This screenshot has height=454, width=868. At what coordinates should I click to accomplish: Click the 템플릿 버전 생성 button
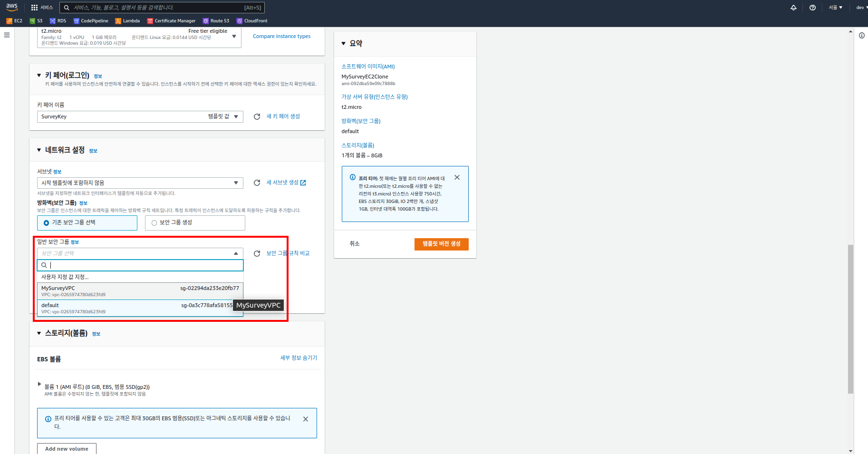(442, 244)
